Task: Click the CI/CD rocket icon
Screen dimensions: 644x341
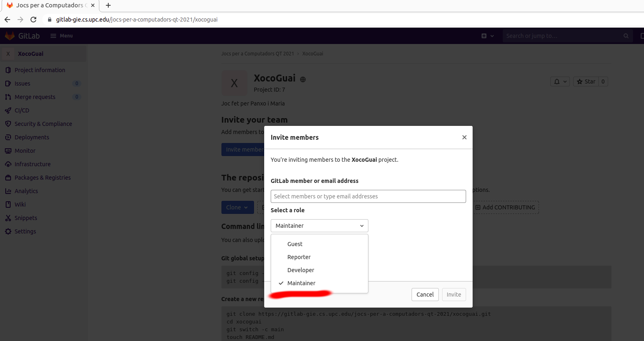Action: point(8,110)
